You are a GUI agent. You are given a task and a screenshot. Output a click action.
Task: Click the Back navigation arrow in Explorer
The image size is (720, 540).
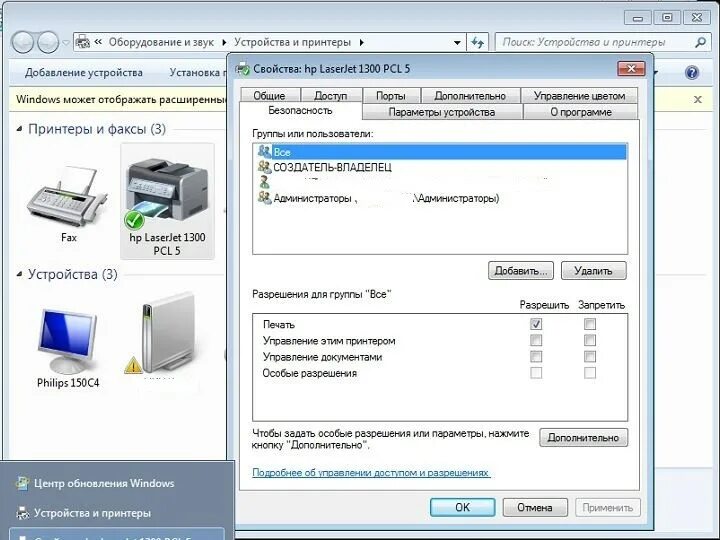(x=22, y=42)
